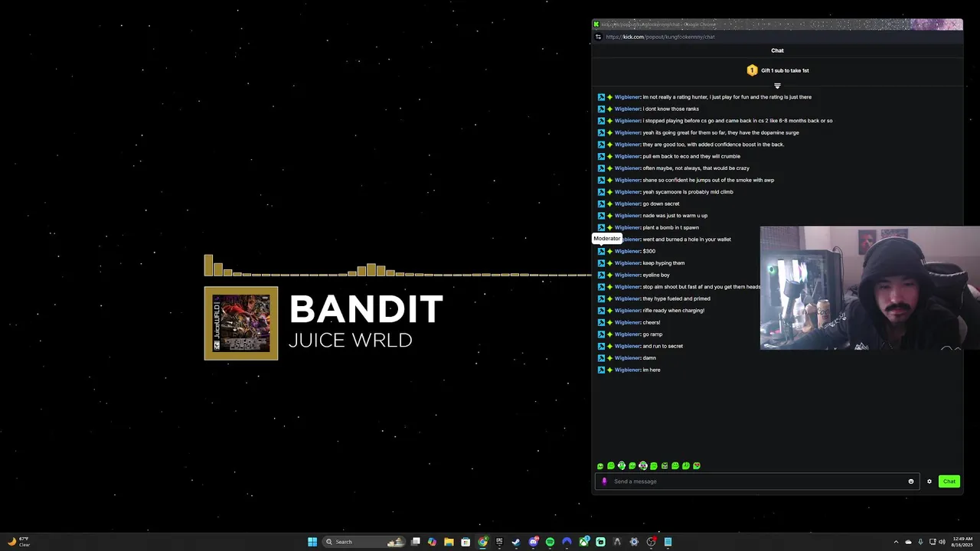Viewport: 980px width, 551px height.
Task: Click the green Chat send button
Action: (949, 481)
